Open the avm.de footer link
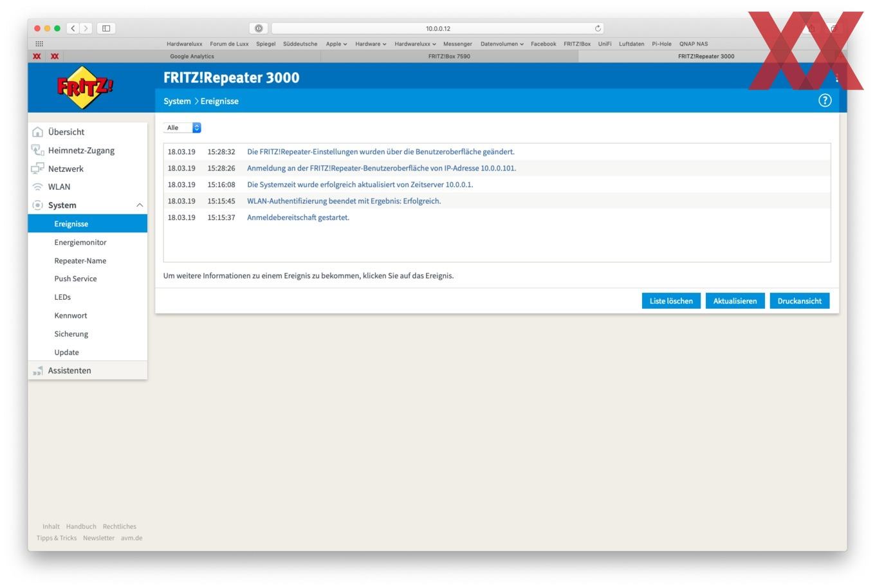The width and height of the screenshot is (875, 588). point(132,538)
